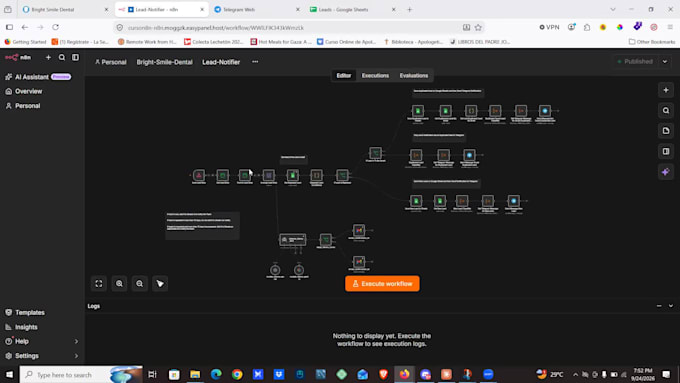Toggle the browser sidebar
Image resolution: width=680 pixels, height=383 pixels.
pyautogui.click(x=9, y=27)
